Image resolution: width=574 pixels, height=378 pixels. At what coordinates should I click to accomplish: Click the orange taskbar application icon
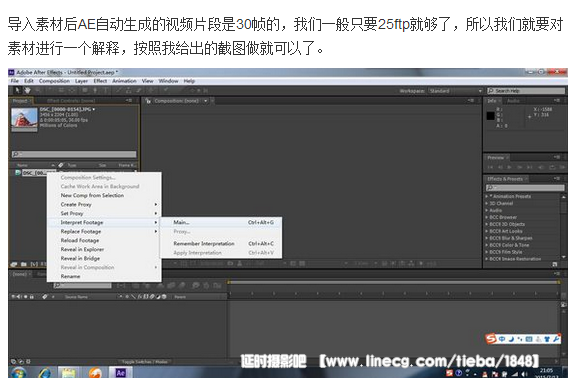95,373
